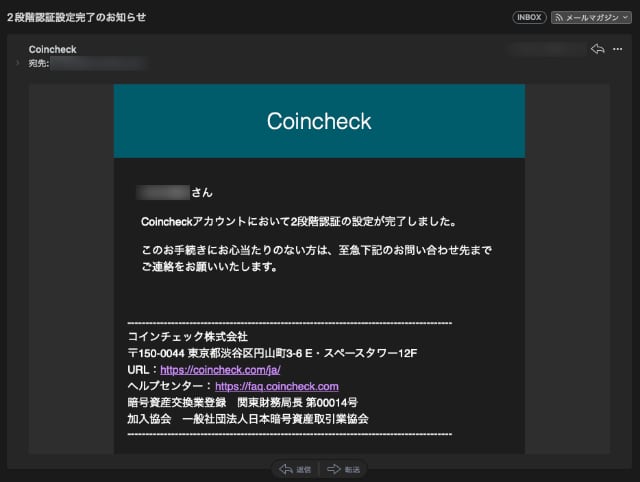Image resolution: width=640 pixels, height=482 pixels.
Task: Click the blurred date in message header
Action: pos(547,49)
